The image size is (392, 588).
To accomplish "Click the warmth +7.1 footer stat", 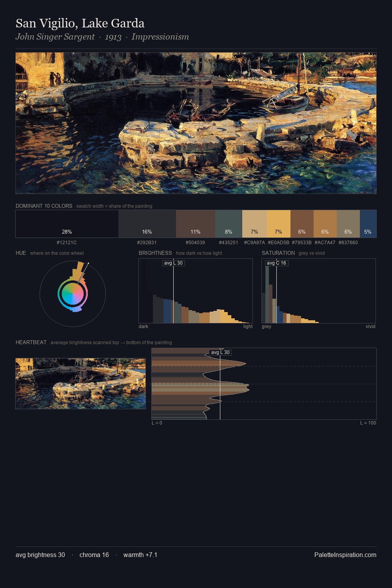I will pos(140,555).
